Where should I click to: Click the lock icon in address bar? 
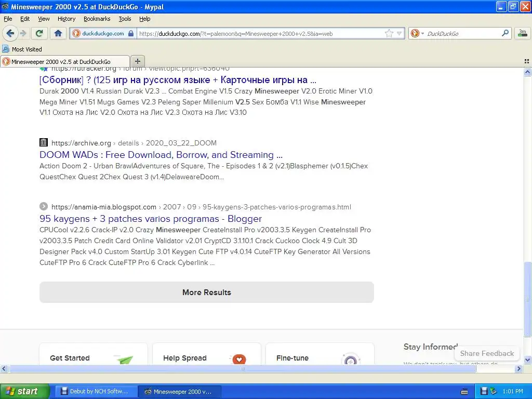point(131,33)
